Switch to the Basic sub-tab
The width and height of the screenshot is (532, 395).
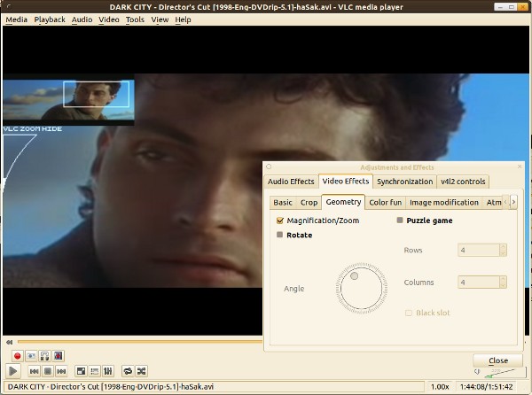tap(283, 203)
